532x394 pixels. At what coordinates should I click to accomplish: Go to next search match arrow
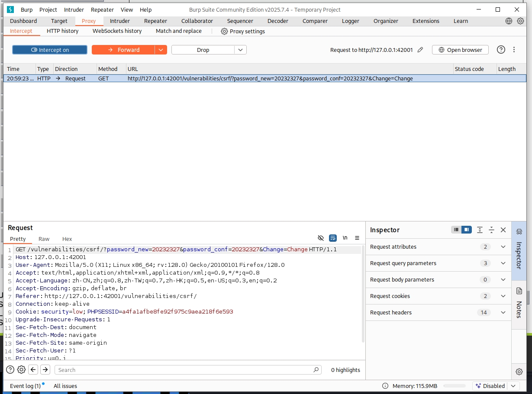pos(45,369)
